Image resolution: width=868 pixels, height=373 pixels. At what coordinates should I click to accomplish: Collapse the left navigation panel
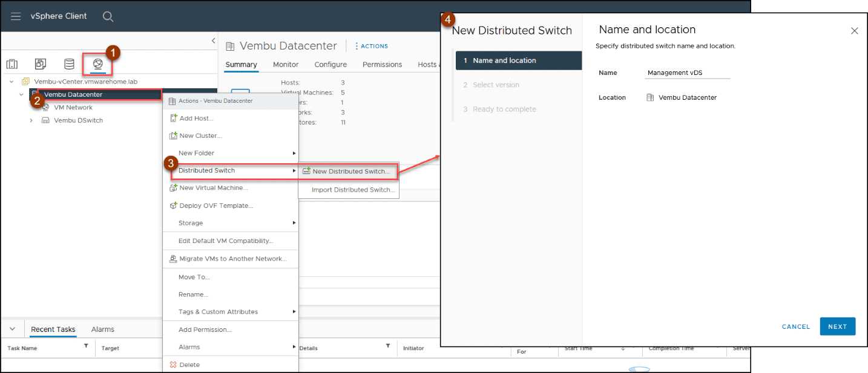coord(213,41)
